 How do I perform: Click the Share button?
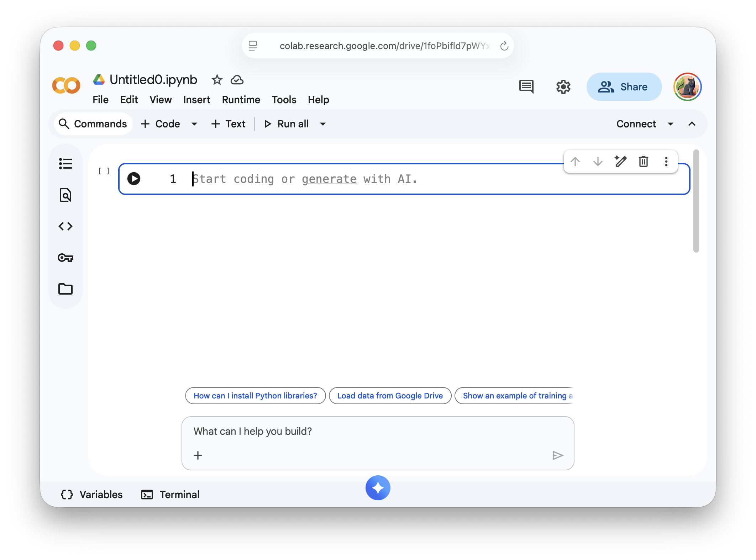point(624,87)
